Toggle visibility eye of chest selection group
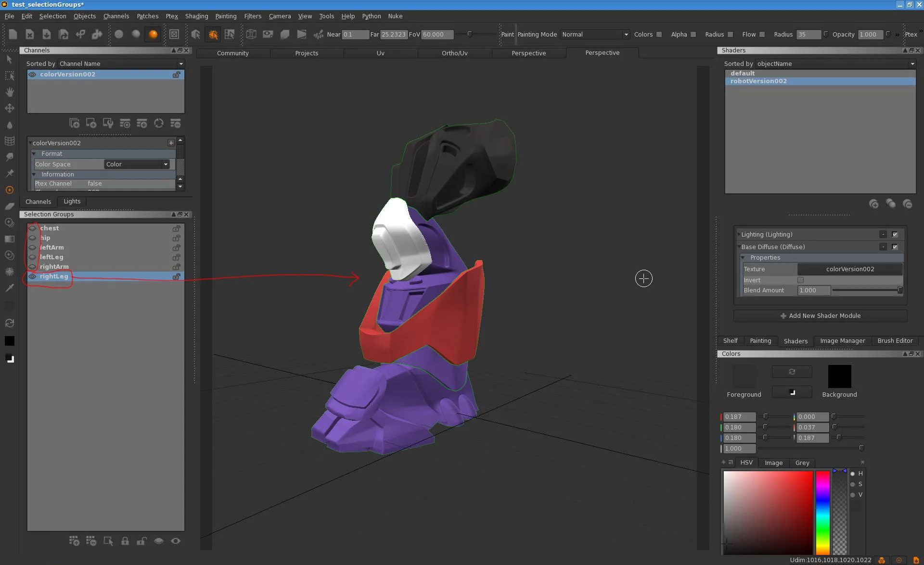The height and width of the screenshot is (565, 924). [x=32, y=228]
